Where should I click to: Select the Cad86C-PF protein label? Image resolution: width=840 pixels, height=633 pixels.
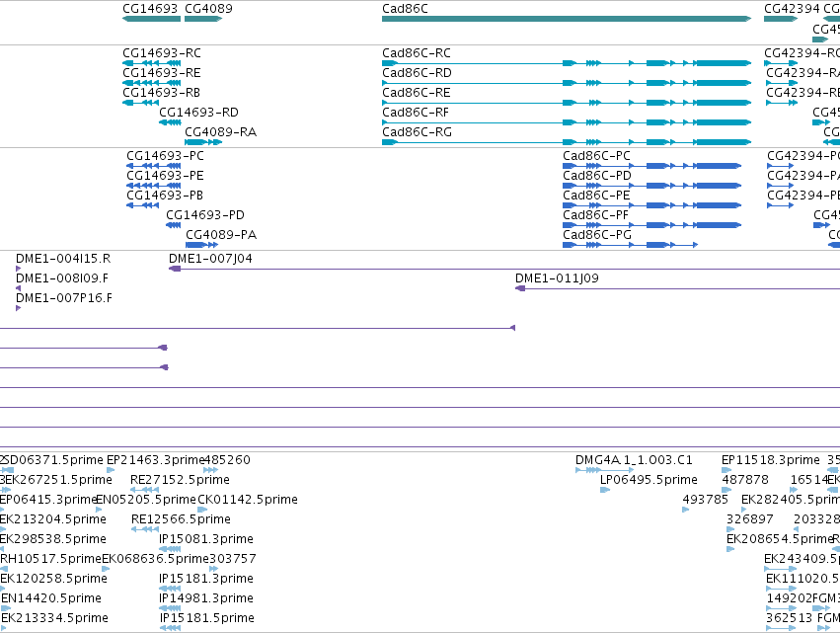[x=596, y=215]
